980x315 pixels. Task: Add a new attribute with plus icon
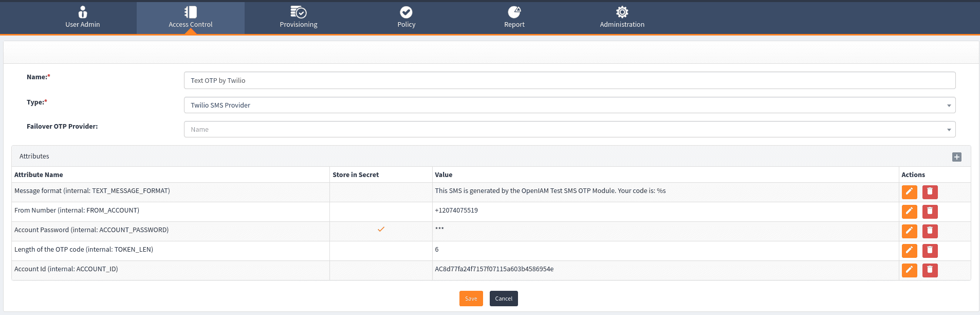tap(956, 157)
